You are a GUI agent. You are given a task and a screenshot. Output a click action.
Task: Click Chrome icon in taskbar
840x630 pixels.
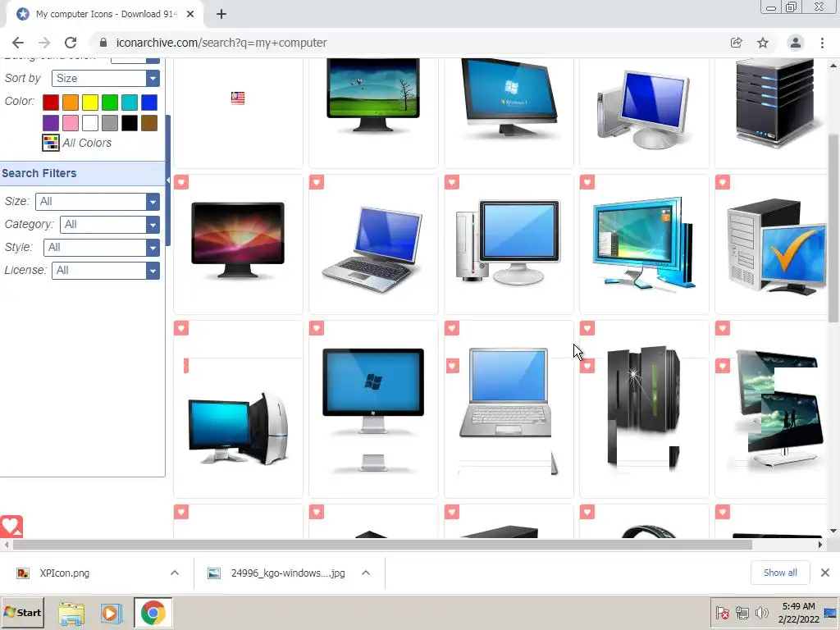(153, 612)
